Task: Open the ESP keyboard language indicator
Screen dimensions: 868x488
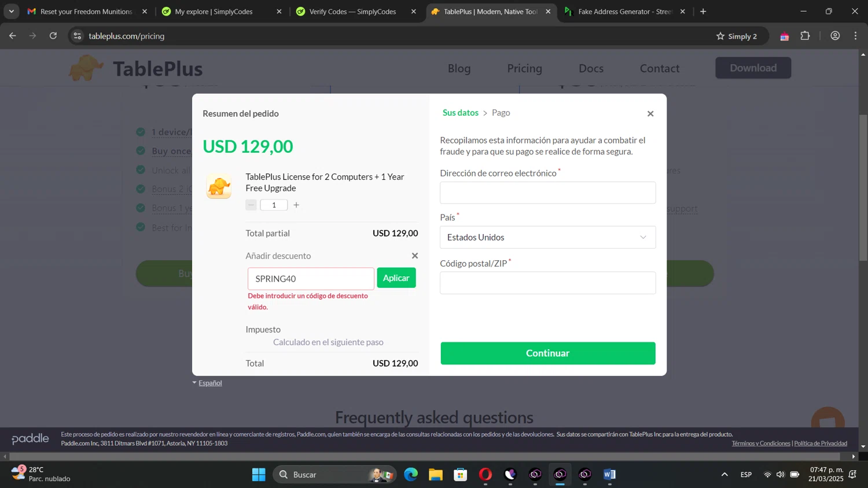Action: (746, 475)
